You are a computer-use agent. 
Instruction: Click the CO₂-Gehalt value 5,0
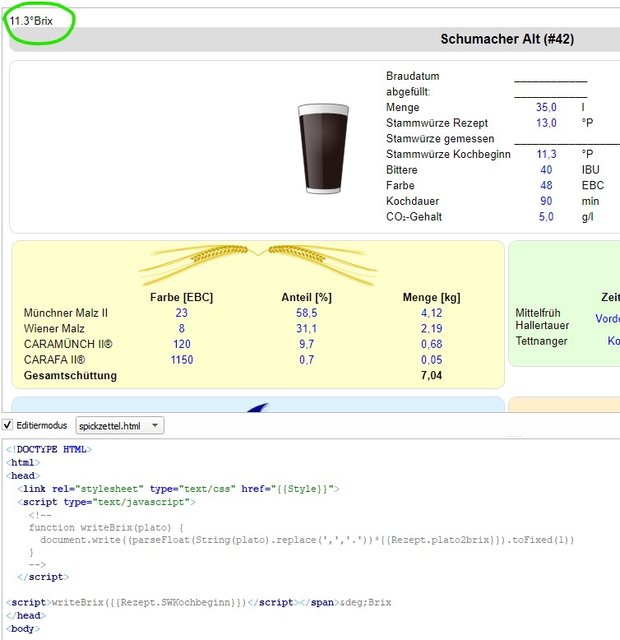tap(546, 217)
